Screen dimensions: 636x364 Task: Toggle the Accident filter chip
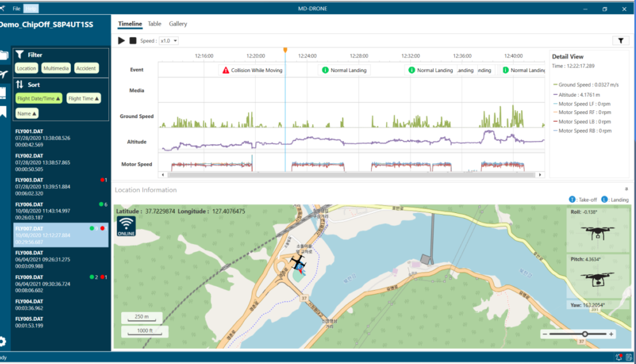point(86,68)
